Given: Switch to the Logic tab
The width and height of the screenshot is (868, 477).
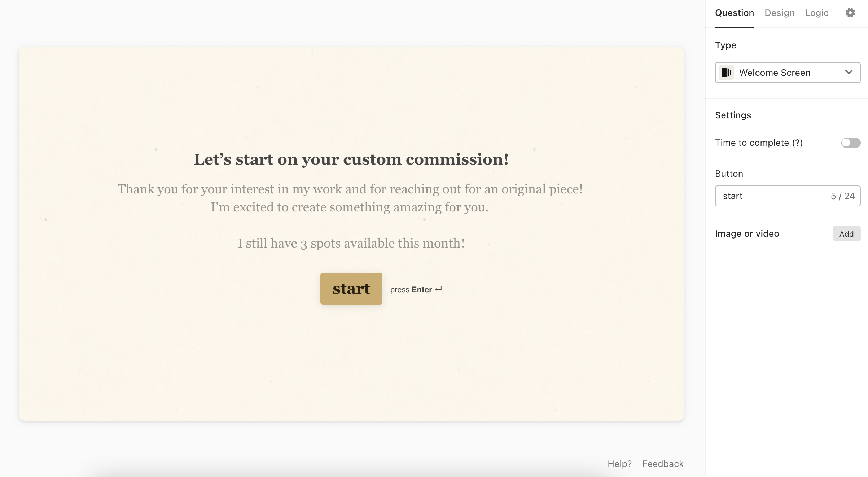Looking at the screenshot, I should click(816, 13).
